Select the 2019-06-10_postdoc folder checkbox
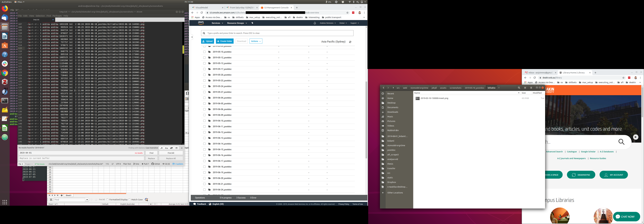Image resolution: width=644 pixels, height=224 pixels. [204, 121]
